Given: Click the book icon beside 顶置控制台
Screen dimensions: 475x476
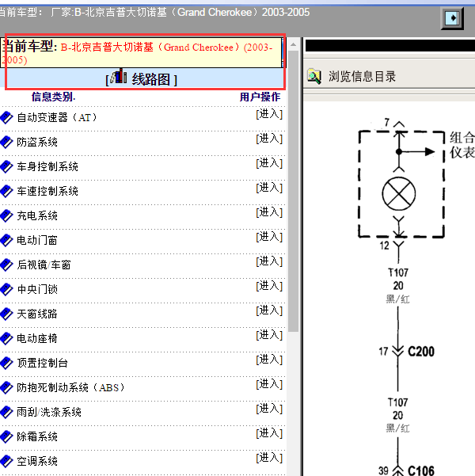Looking at the screenshot, I should tap(6, 364).
